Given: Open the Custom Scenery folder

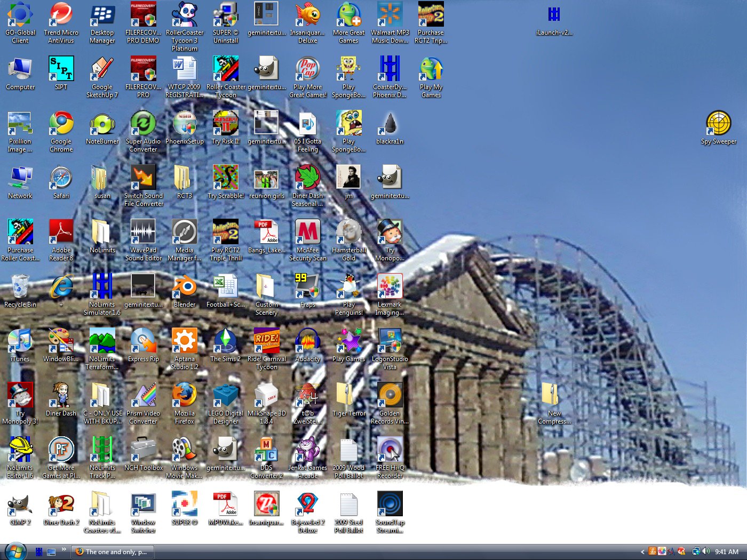Looking at the screenshot, I should 267,294.
